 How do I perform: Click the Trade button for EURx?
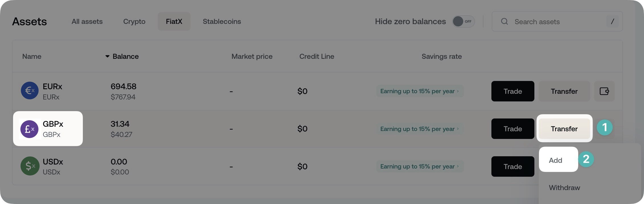[512, 91]
